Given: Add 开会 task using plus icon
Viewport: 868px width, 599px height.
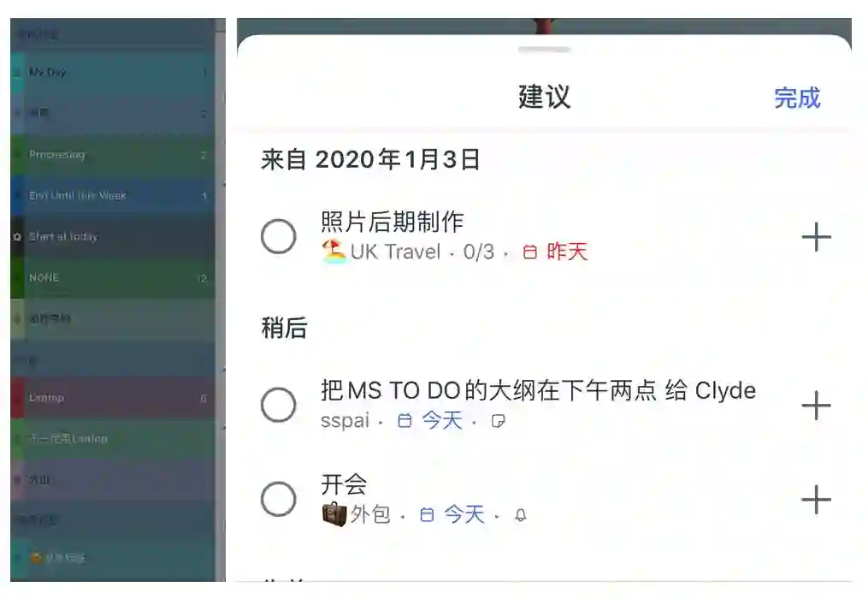Looking at the screenshot, I should 816,500.
